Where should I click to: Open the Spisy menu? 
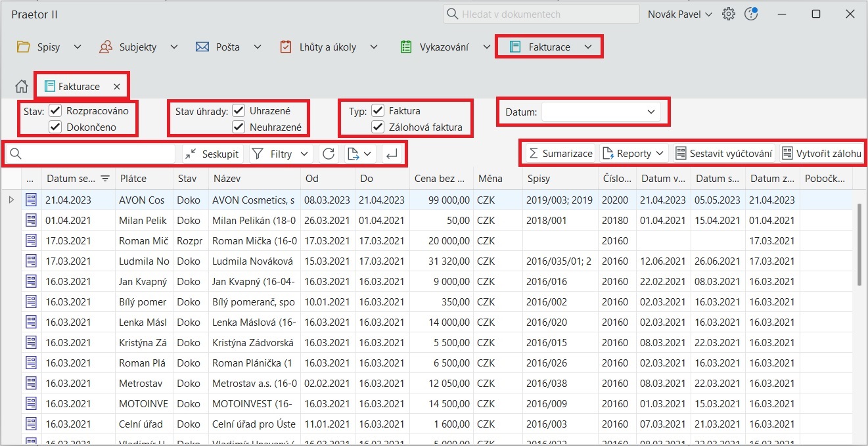pyautogui.click(x=49, y=47)
